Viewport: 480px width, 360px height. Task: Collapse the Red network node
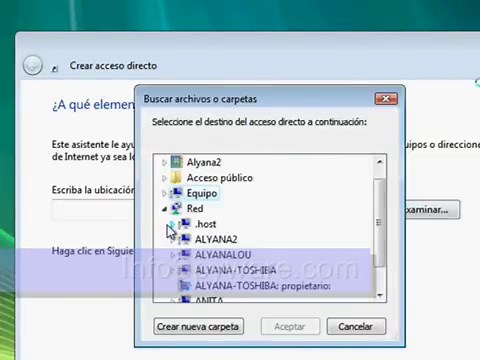point(164,209)
